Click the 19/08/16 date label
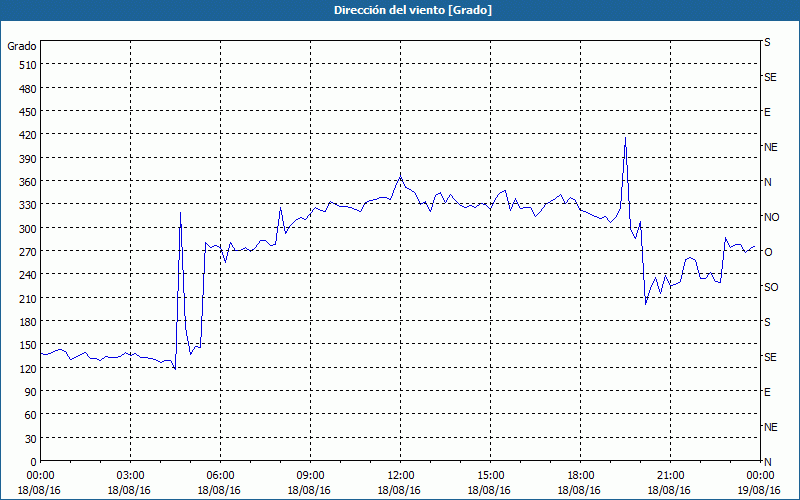This screenshot has height=500, width=800. [759, 490]
